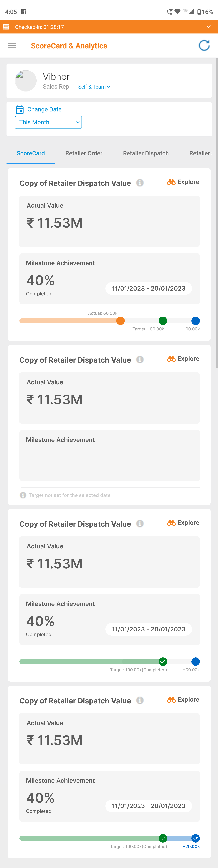This screenshot has width=218, height=868.
Task: Open the info icon on the card showing +20.00k
Action: point(140,700)
